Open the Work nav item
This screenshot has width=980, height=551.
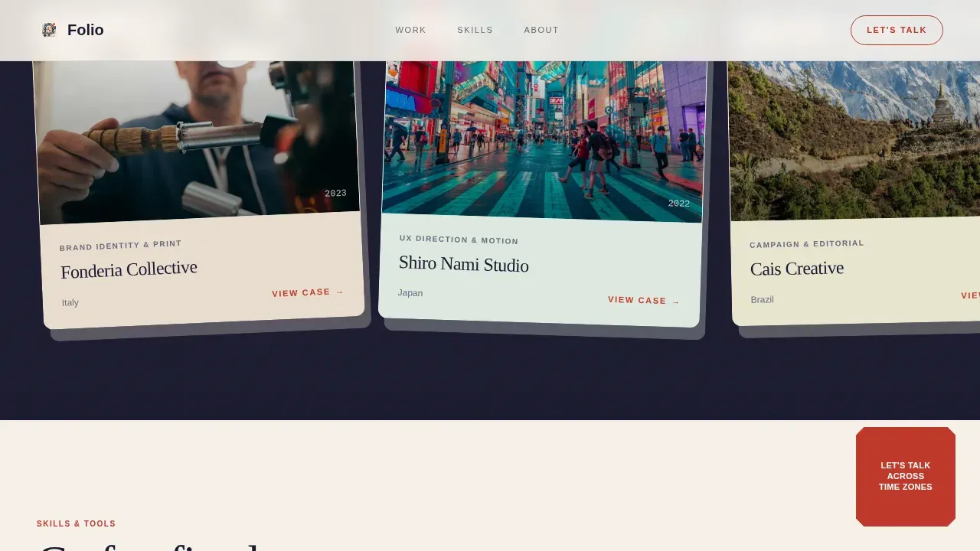410,30
